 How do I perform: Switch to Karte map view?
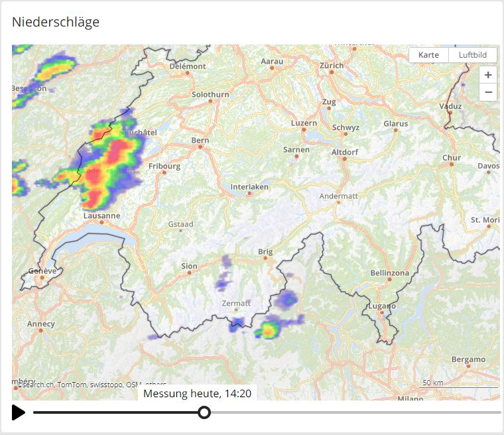428,55
